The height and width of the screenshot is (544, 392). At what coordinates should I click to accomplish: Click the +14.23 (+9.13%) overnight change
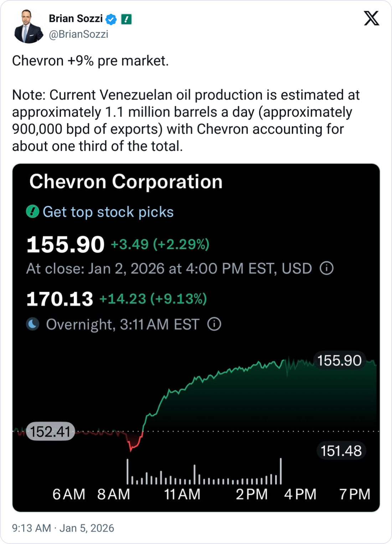[153, 299]
